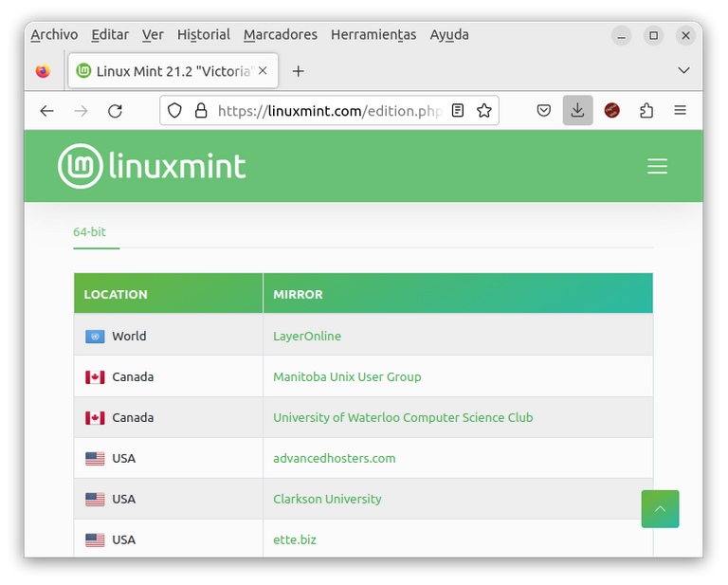728x585 pixels.
Task: Click the MIRROR column header
Action: coord(458,294)
